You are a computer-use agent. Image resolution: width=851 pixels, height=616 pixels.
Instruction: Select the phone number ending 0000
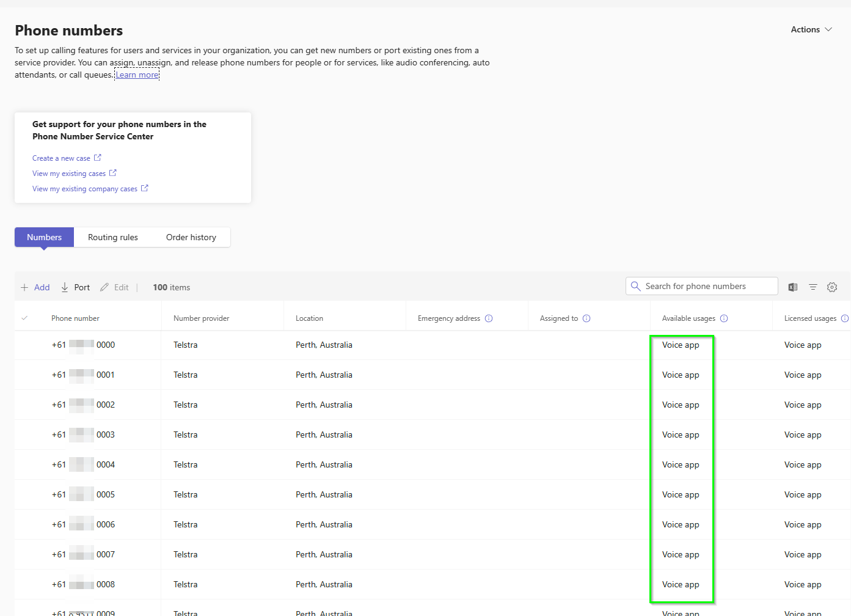click(83, 345)
